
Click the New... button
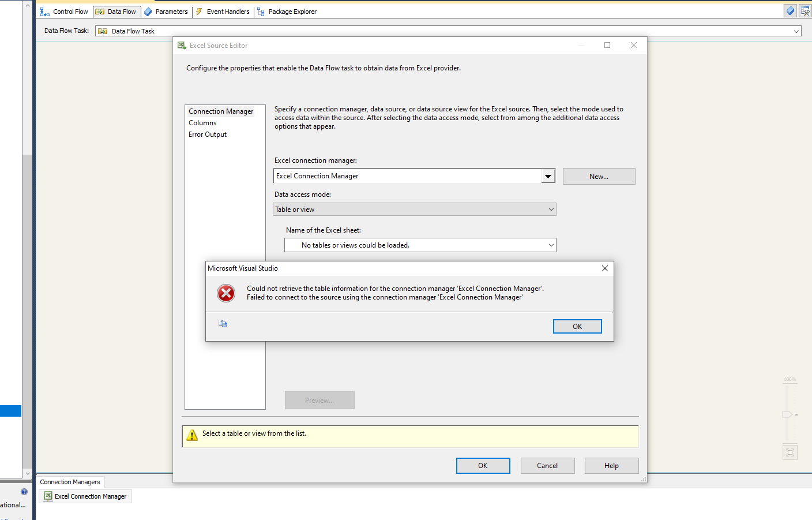(599, 176)
